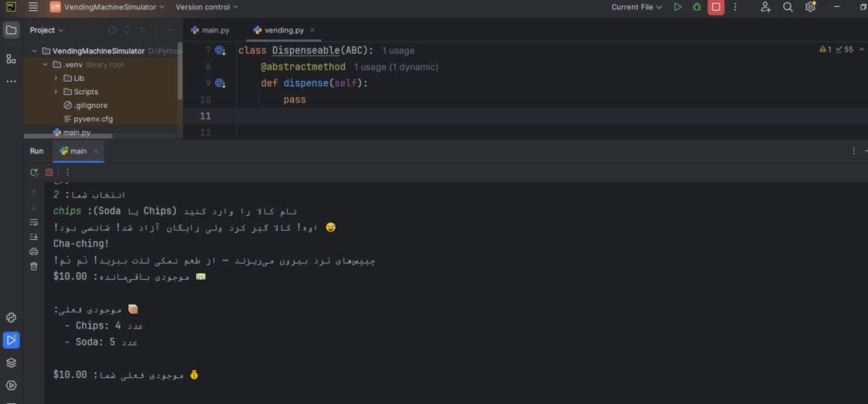Open IDE settings gear icon
The image size is (868, 404).
click(810, 7)
